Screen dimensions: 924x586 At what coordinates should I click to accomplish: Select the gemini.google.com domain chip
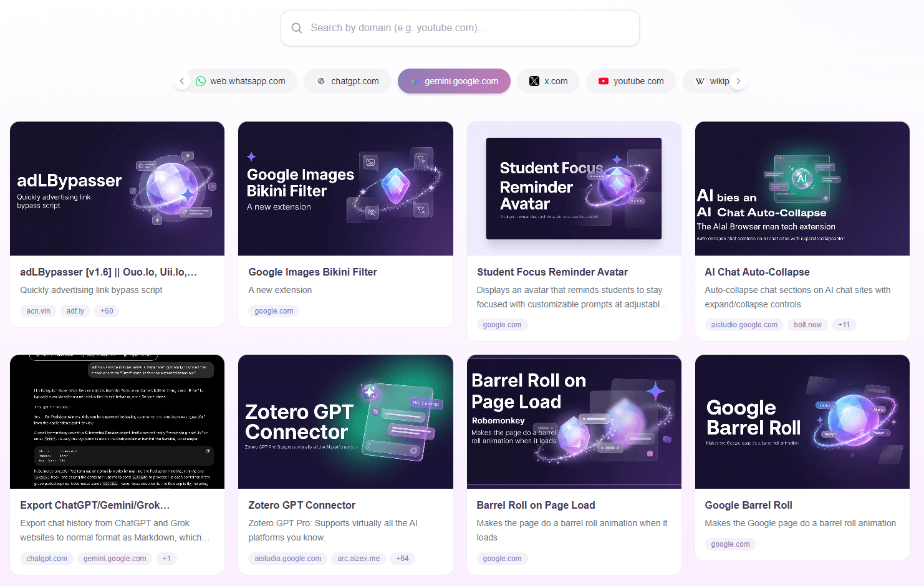[x=454, y=81]
